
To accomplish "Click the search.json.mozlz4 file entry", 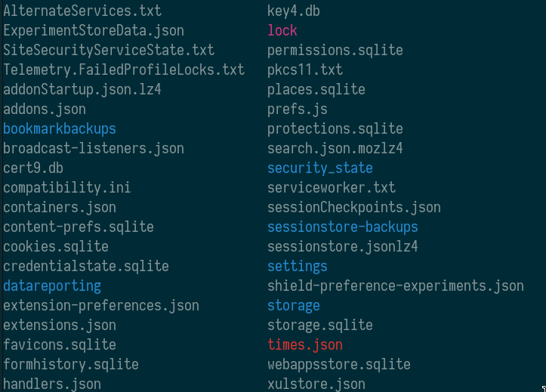I will pos(335,148).
